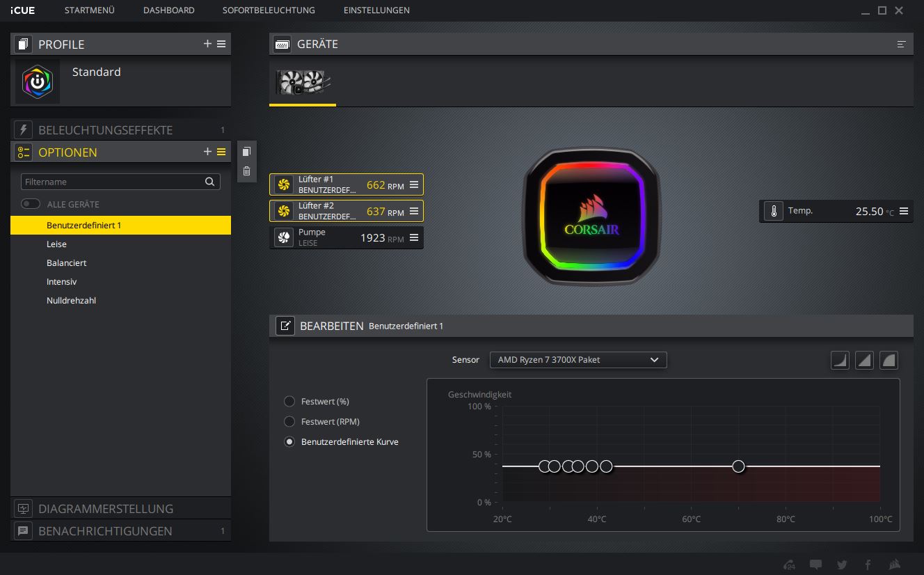Image resolution: width=924 pixels, height=575 pixels.
Task: Select the Pumpe pump icon
Action: 283,237
